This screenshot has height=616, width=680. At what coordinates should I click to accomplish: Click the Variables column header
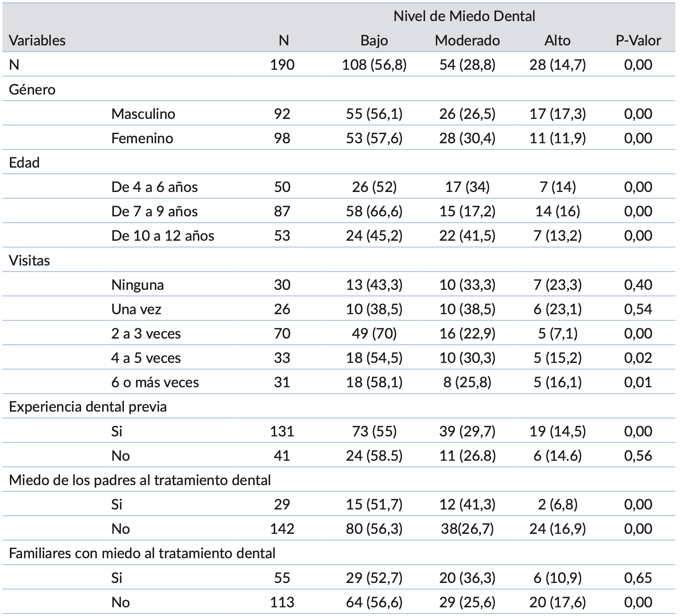click(x=37, y=40)
